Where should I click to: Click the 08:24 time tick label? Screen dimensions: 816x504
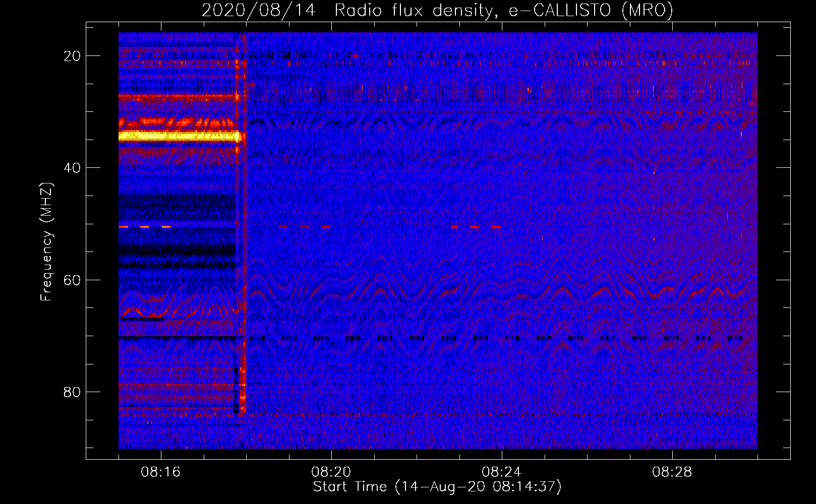pyautogui.click(x=501, y=472)
